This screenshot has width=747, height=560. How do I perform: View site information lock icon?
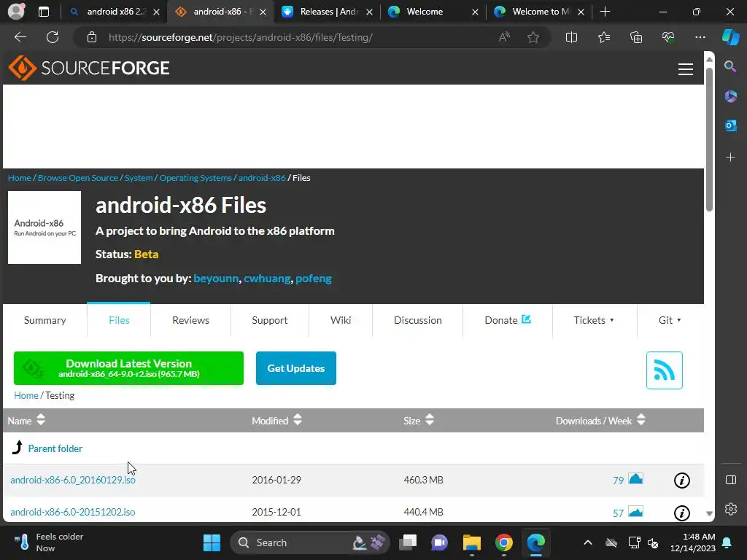click(x=92, y=37)
